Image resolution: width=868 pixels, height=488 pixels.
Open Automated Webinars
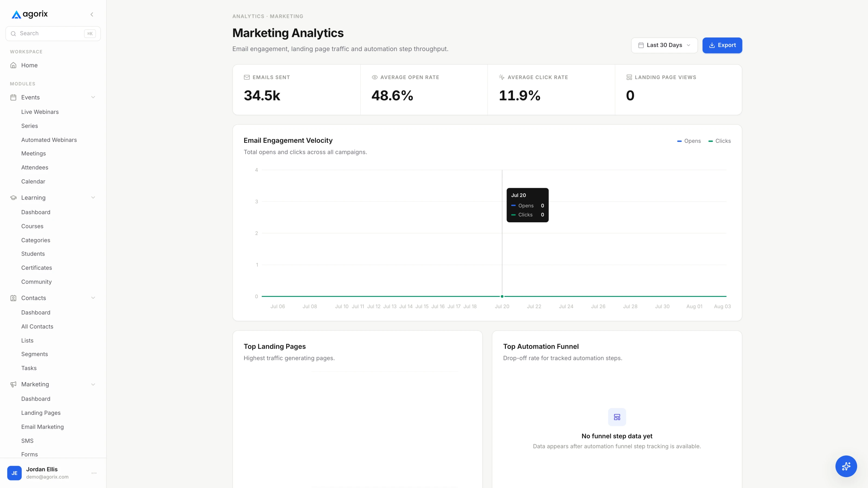click(x=49, y=140)
